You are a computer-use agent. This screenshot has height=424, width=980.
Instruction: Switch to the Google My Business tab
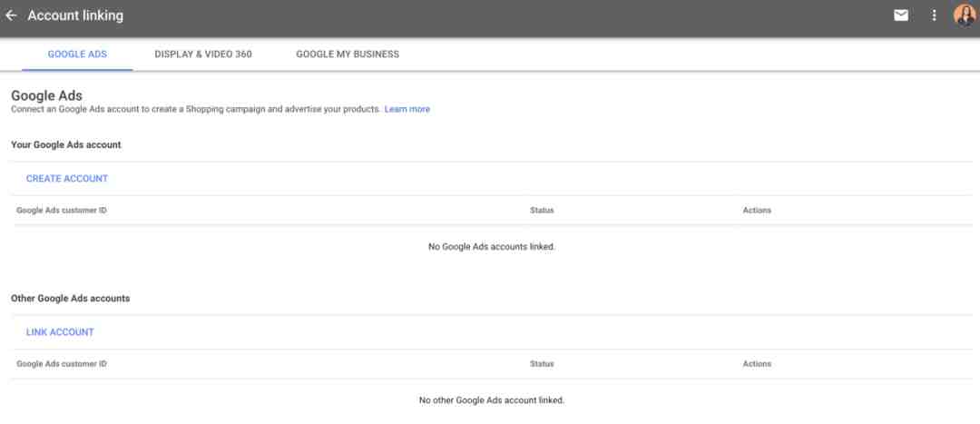click(x=348, y=54)
